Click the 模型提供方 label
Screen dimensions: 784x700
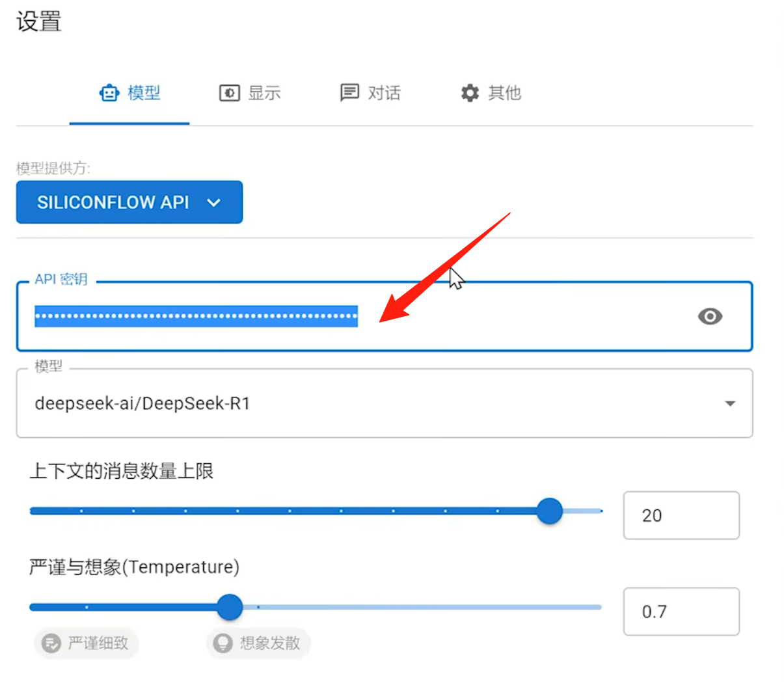pos(53,168)
